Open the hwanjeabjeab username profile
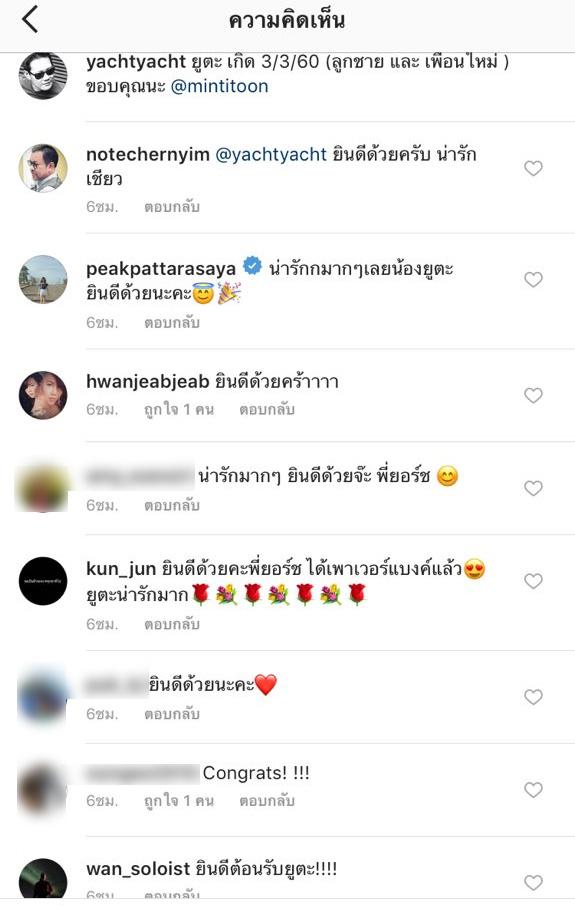 pyautogui.click(x=147, y=382)
